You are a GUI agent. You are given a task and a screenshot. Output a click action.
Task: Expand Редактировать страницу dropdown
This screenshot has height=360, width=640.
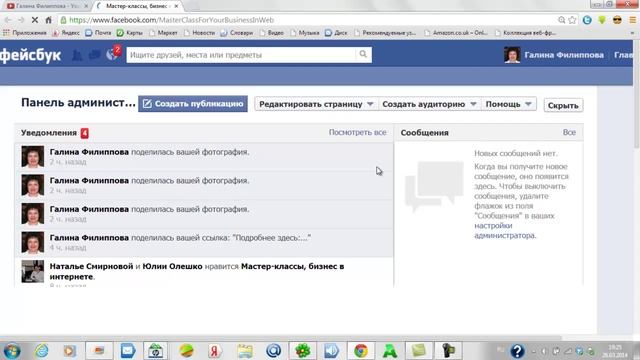pos(316,104)
